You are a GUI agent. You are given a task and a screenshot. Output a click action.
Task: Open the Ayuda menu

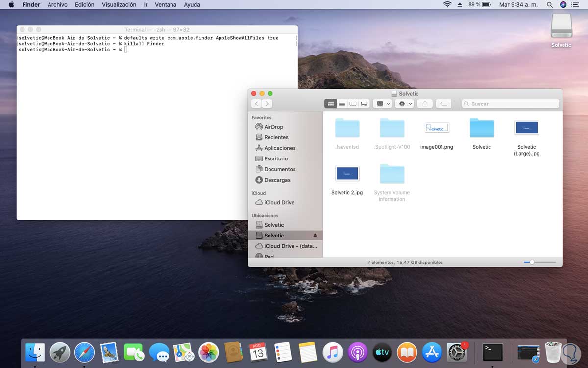(x=192, y=4)
